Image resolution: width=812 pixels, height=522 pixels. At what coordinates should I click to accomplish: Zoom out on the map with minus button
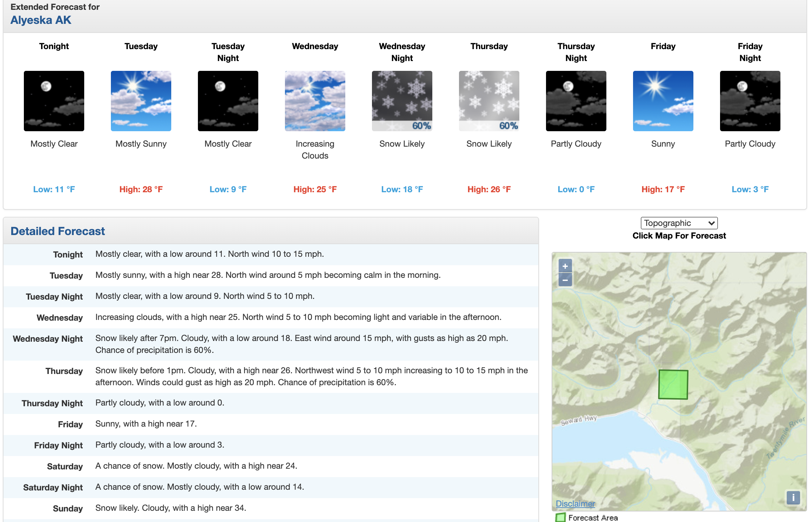565,280
